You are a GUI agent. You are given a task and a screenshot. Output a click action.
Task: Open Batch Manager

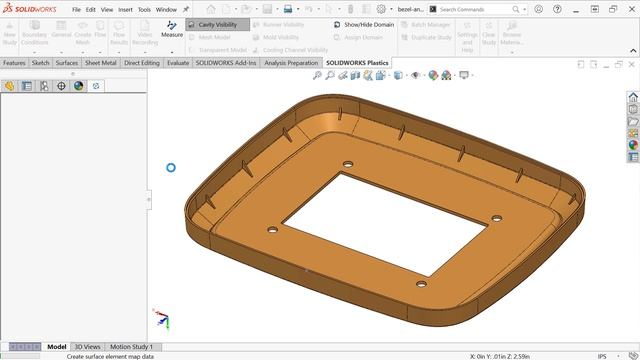[x=425, y=24]
